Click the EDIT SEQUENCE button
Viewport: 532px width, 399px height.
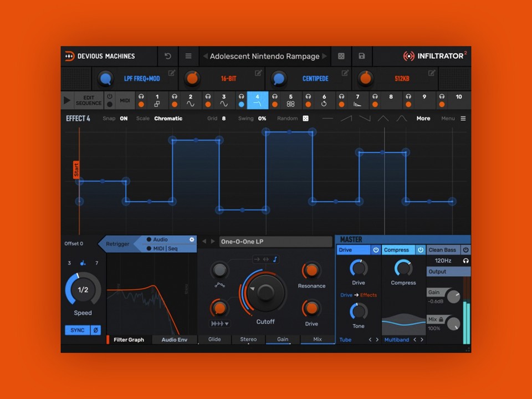[88, 100]
